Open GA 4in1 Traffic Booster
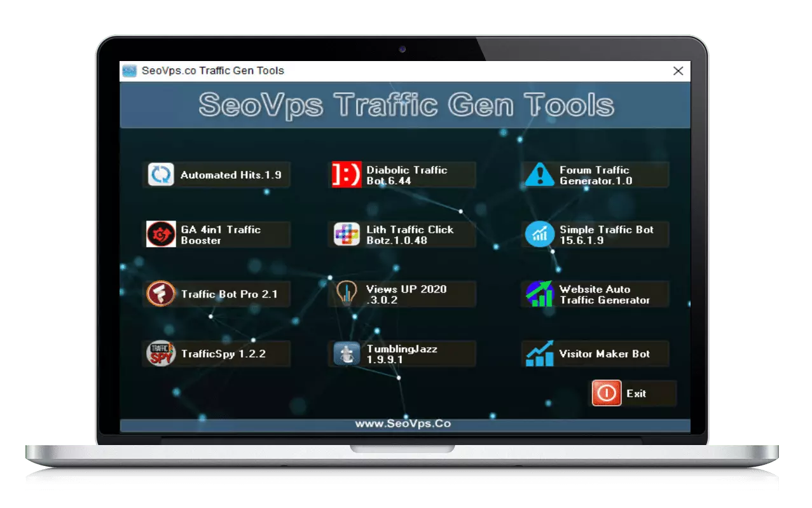This screenshot has height=508, width=812. pos(216,234)
